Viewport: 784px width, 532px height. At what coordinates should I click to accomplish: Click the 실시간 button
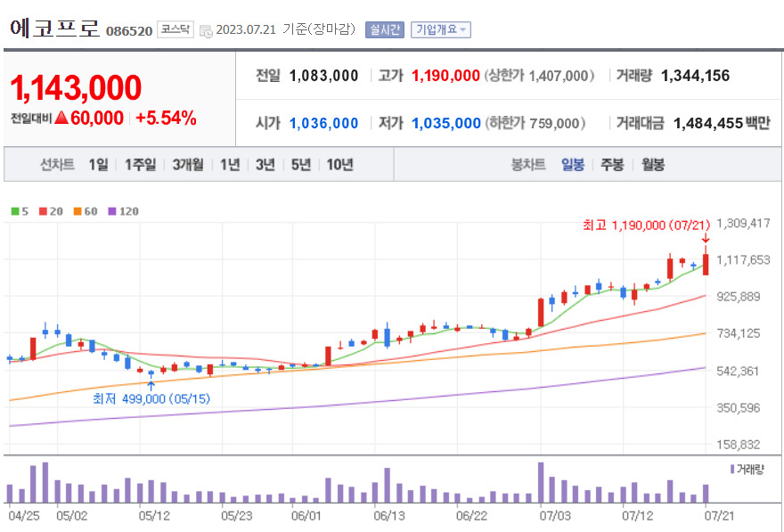(x=385, y=30)
